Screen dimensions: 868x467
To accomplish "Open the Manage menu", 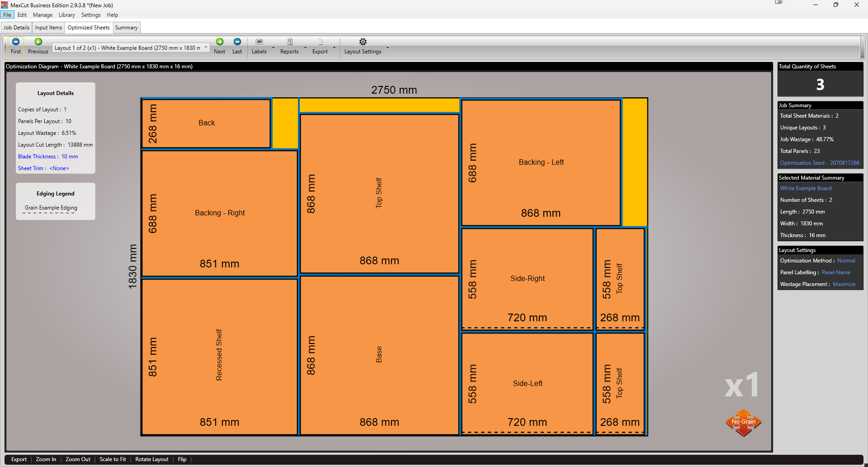I will click(42, 15).
